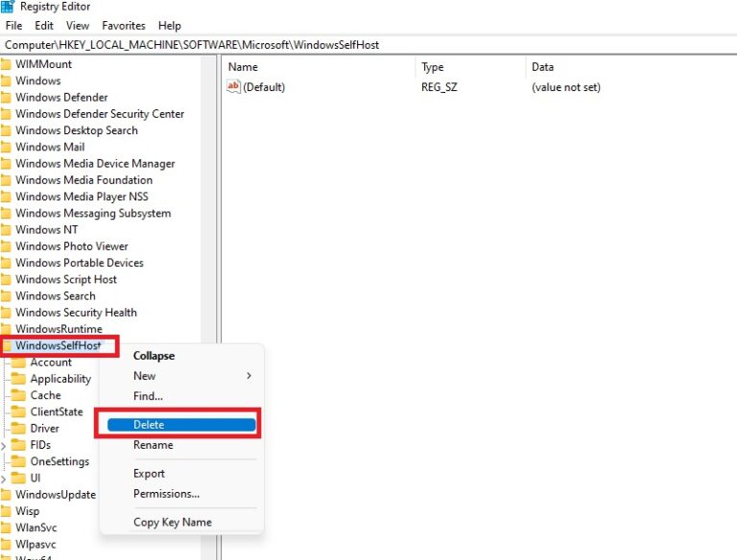Click the Windows Media Player NSS folder icon

point(6,197)
